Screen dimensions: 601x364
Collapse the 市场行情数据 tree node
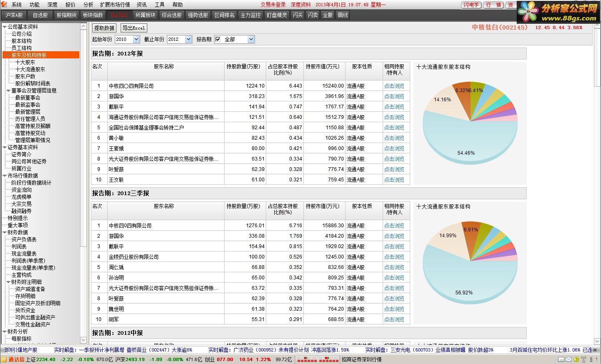5,176
